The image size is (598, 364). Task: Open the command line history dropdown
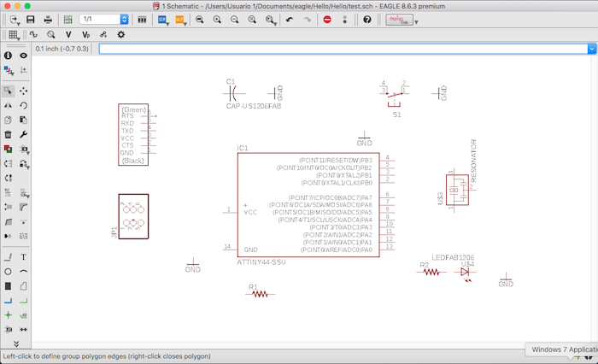click(x=591, y=49)
